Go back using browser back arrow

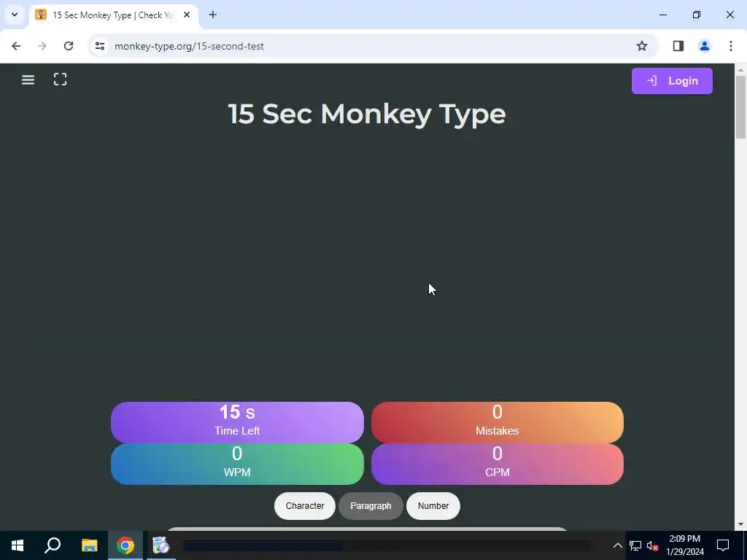tap(16, 46)
